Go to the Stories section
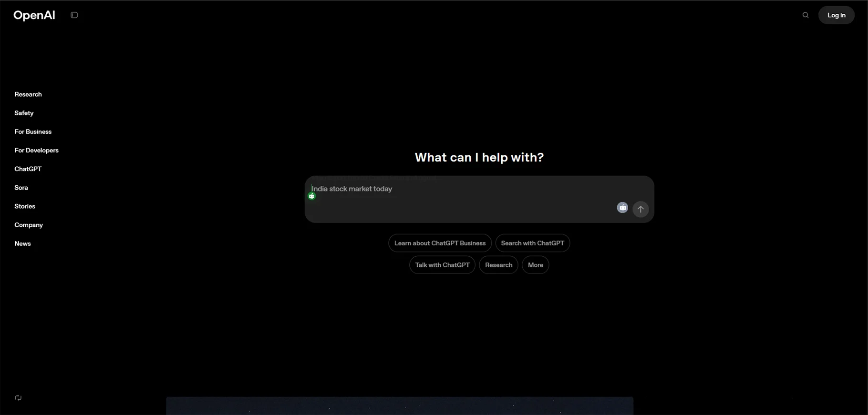Viewport: 868px width, 415px height. [x=25, y=206]
